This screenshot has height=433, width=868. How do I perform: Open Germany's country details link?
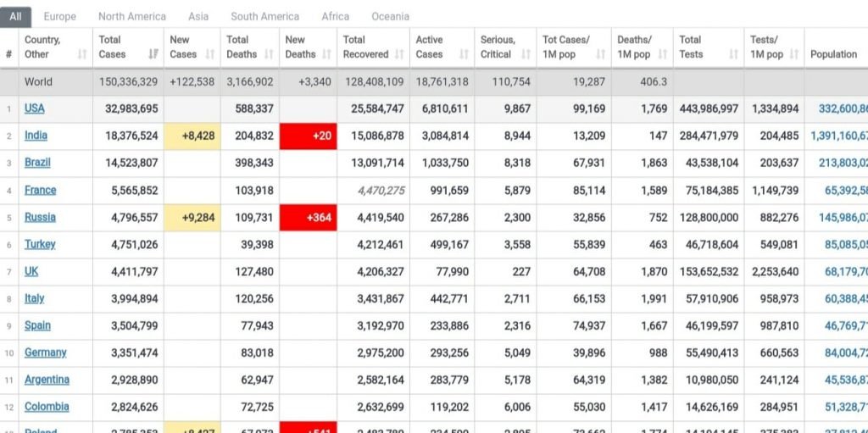coord(45,353)
